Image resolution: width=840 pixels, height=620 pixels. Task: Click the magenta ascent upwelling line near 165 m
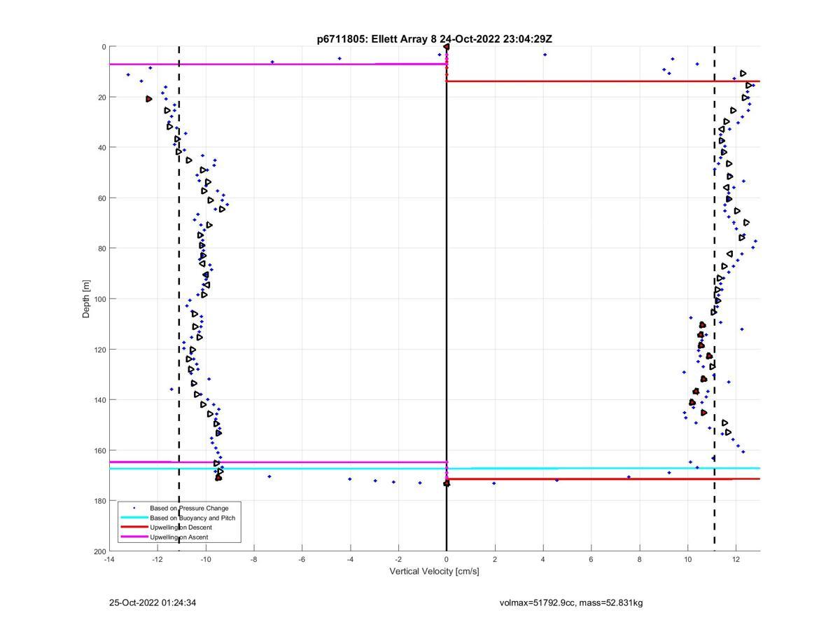pyautogui.click(x=278, y=462)
